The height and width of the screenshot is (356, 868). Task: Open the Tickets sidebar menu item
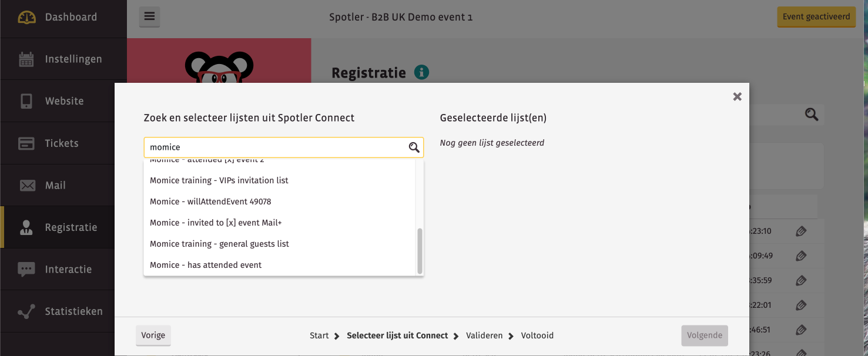tap(62, 143)
